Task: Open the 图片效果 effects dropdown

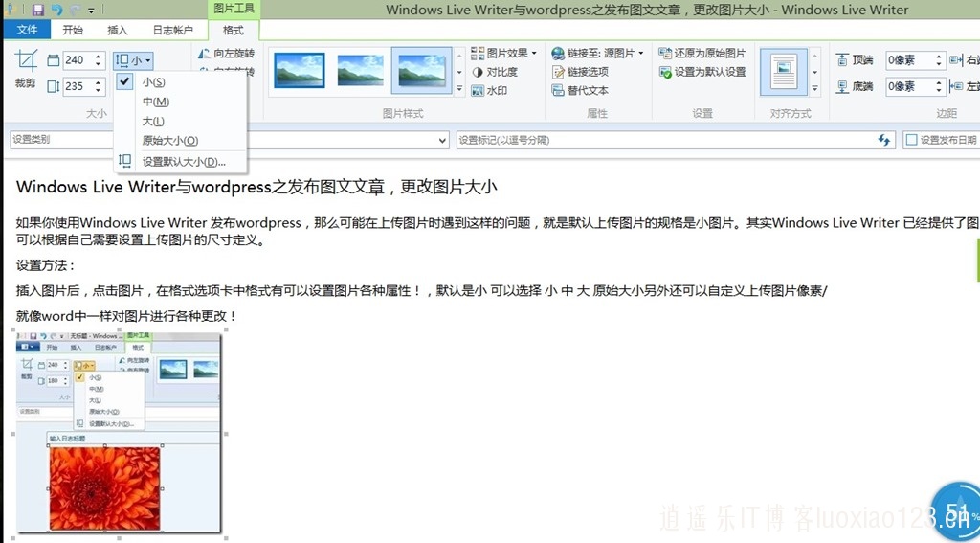Action: (x=503, y=54)
